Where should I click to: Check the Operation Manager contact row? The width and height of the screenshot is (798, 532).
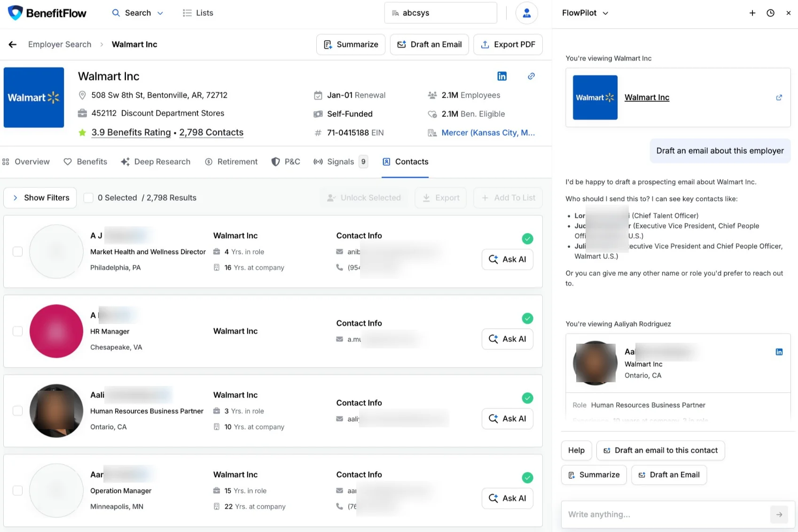[x=18, y=491]
